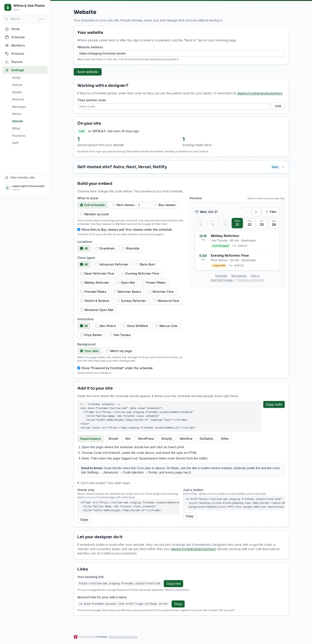
Task: Select the Match my page background option
Action: [x=107, y=351]
